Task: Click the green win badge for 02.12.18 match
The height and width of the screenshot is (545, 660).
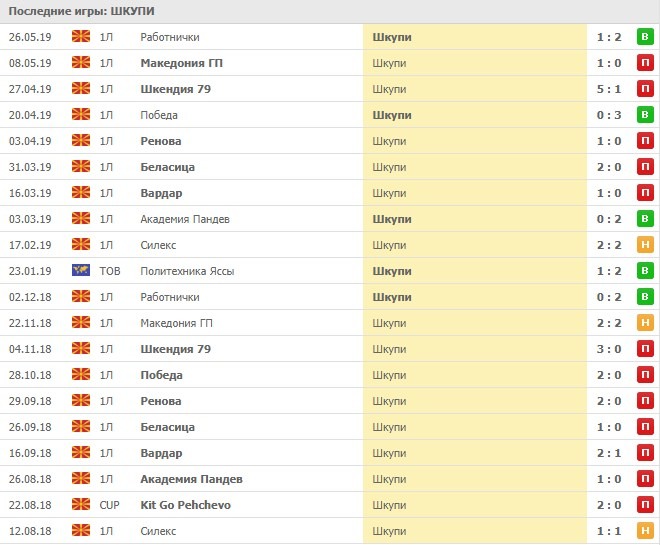Action: click(x=645, y=297)
